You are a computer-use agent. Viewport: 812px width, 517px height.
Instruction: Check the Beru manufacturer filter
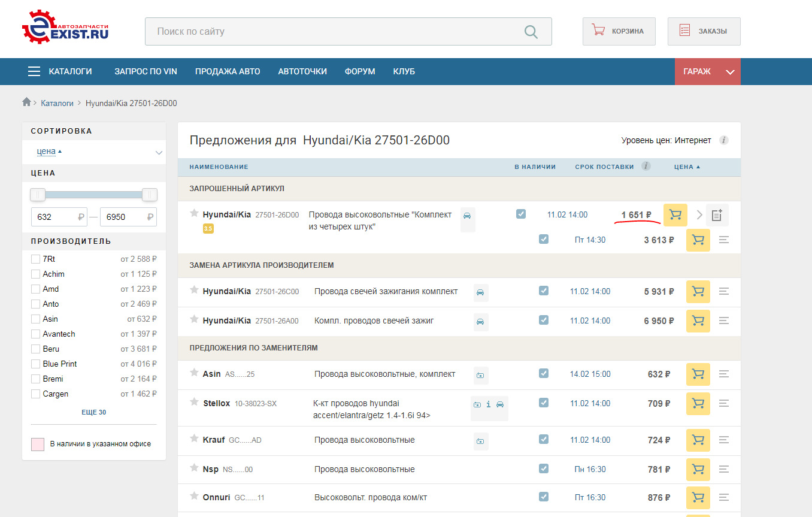35,349
